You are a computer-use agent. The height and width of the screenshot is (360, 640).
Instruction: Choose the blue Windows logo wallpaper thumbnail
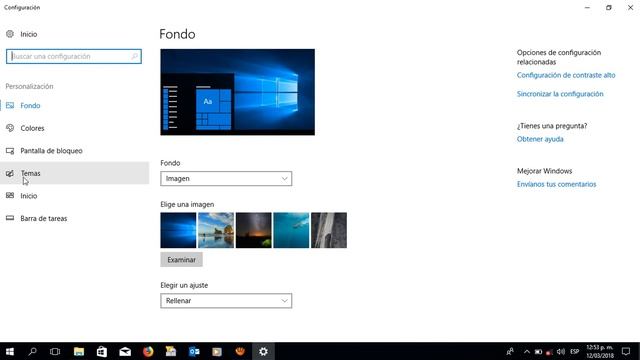coord(178,230)
